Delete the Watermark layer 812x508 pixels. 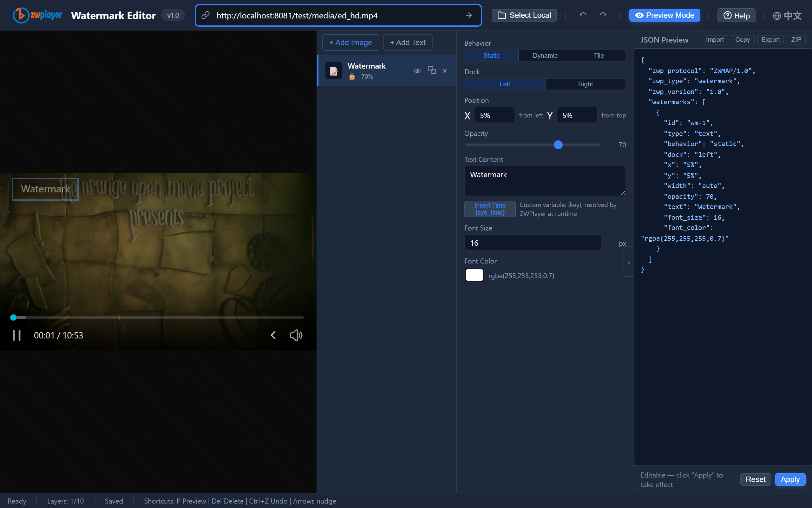(445, 70)
